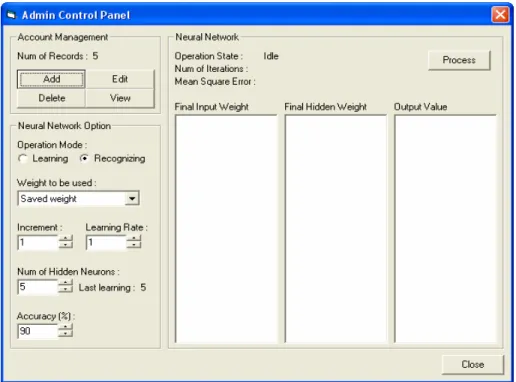Click the Admin Control Panel title icon
This screenshot has width=516, height=382.
pyautogui.click(x=11, y=15)
